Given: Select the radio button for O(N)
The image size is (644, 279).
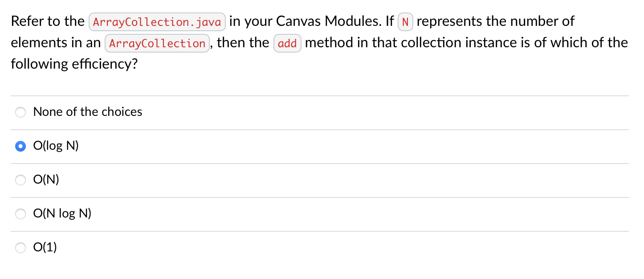Looking at the screenshot, I should coord(20,180).
